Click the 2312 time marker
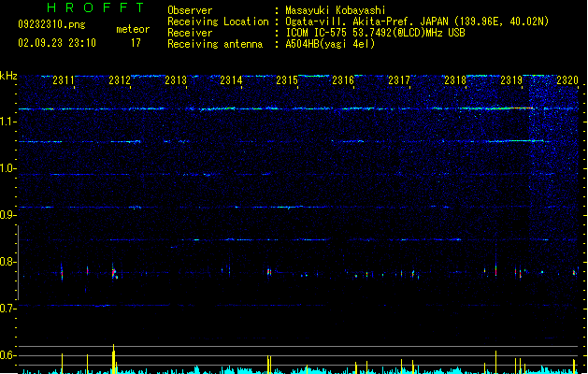 click(x=120, y=80)
